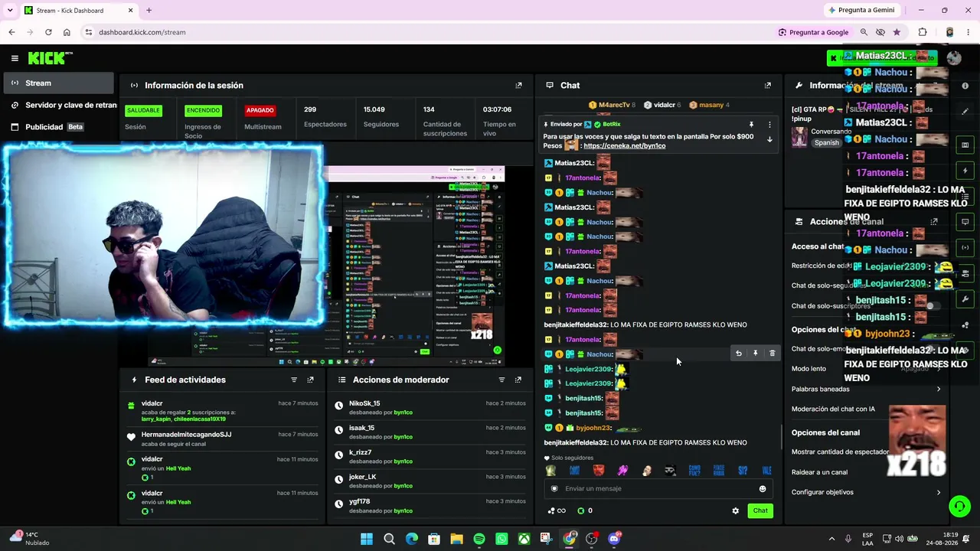Image resolution: width=980 pixels, height=551 pixels.
Task: Pop out the Acciones de moderador panel
Action: (518, 380)
